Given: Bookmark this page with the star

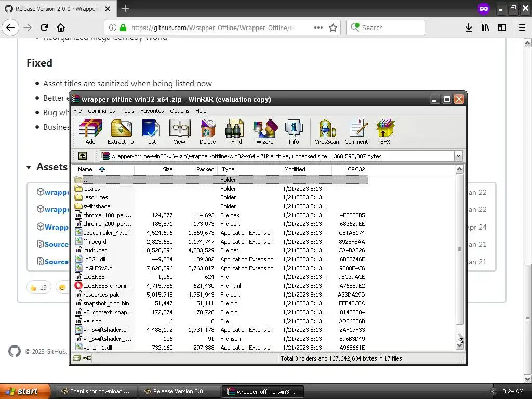Looking at the screenshot, I should pos(333,28).
